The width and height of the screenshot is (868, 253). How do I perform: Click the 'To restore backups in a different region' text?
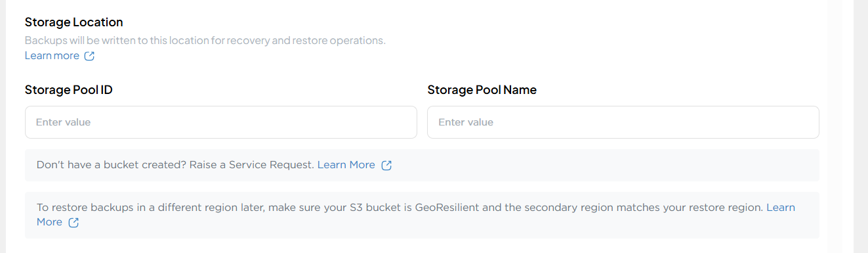point(400,208)
